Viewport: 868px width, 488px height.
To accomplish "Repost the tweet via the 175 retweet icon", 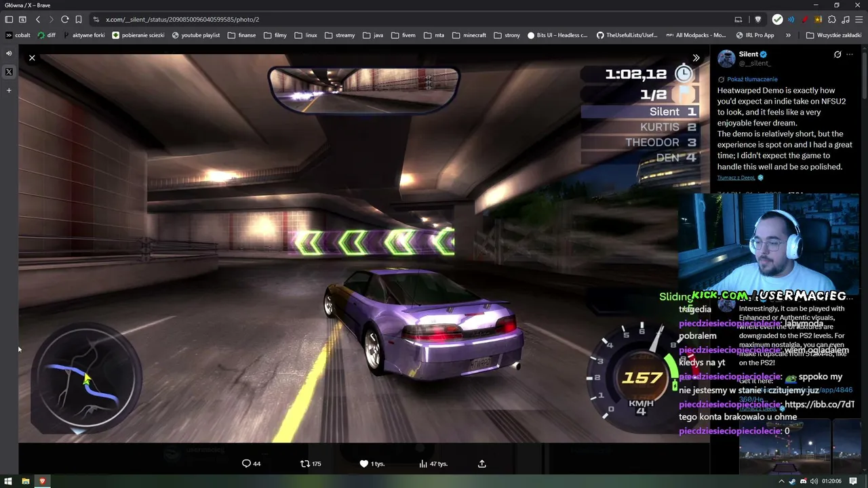I will coord(311,464).
